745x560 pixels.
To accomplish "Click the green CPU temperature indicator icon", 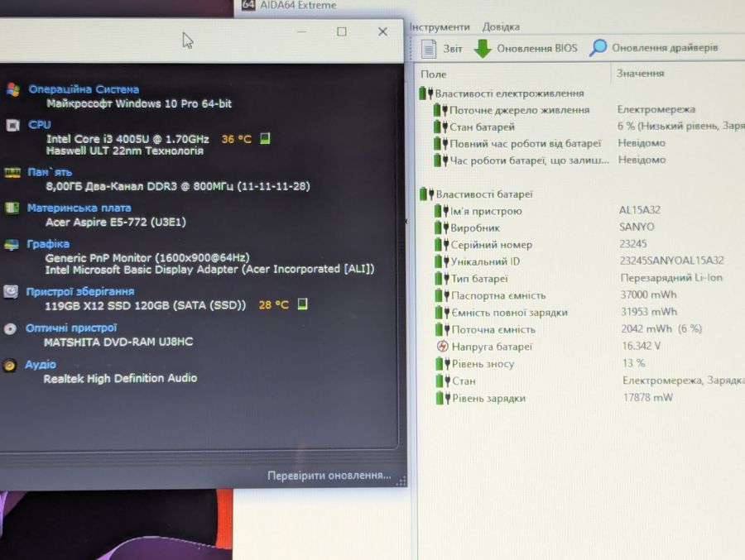I will (x=265, y=138).
